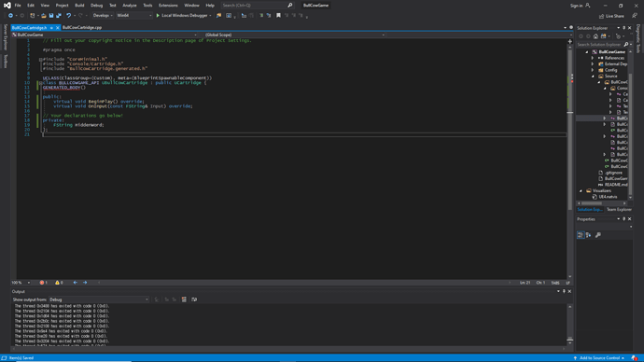Collapse the Visualizers folder node
The width and height of the screenshot is (644, 362).
point(581,191)
